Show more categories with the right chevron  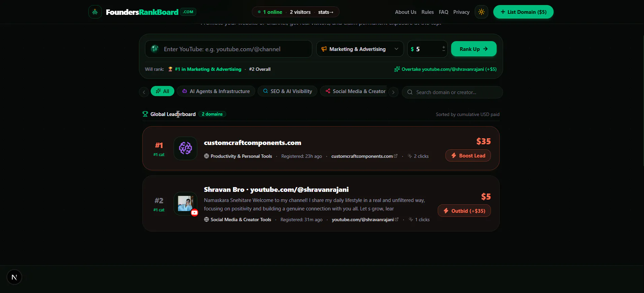click(x=393, y=92)
